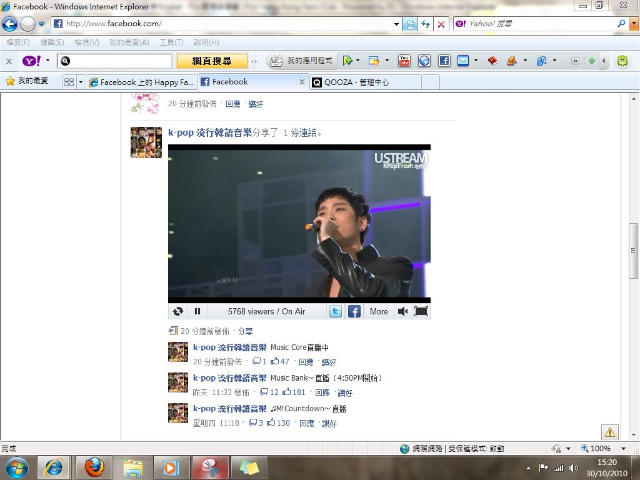Click the orange figure toolbar icon
This screenshot has width=640, height=480.
tap(512, 61)
